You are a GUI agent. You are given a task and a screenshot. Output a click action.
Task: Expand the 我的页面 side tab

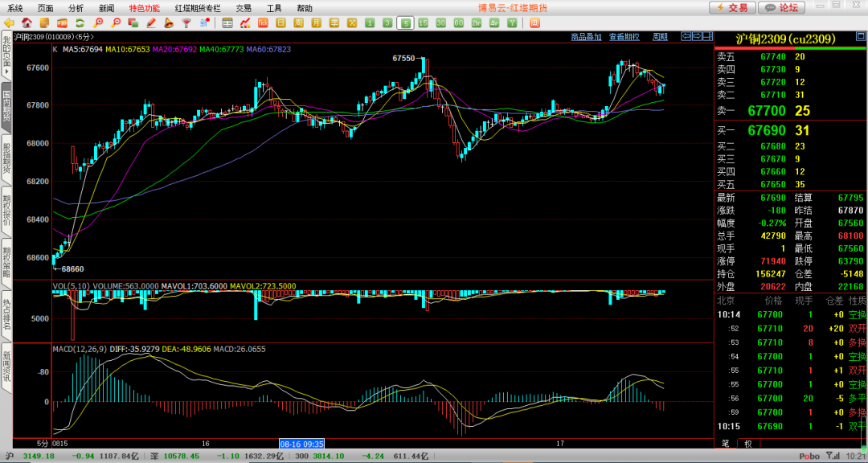pyautogui.click(x=6, y=55)
